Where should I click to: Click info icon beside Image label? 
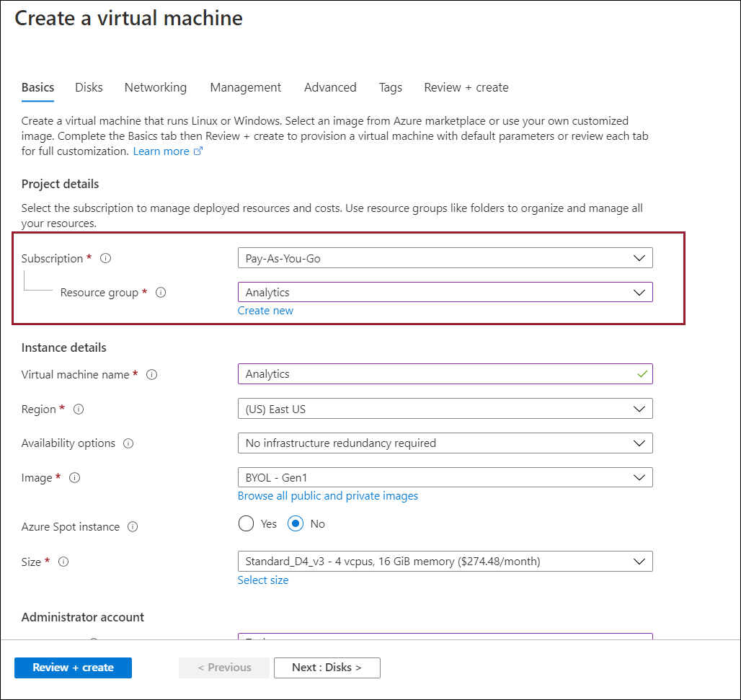(74, 478)
